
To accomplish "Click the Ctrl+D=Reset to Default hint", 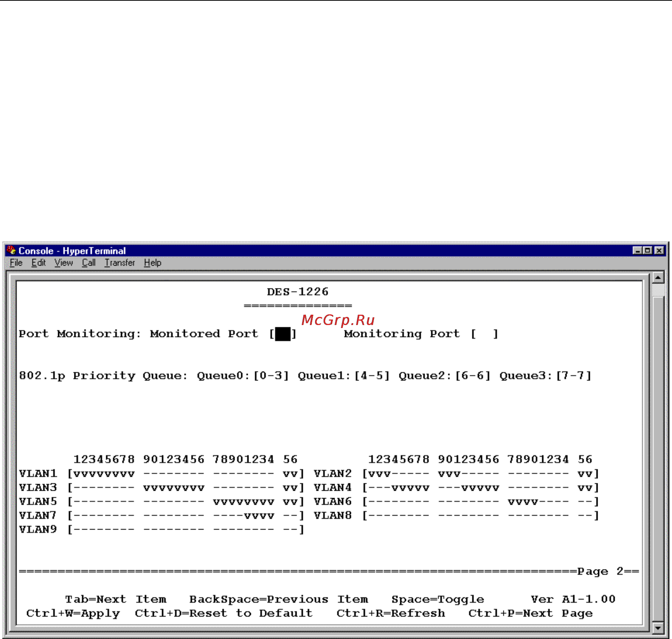I will pyautogui.click(x=224, y=613).
